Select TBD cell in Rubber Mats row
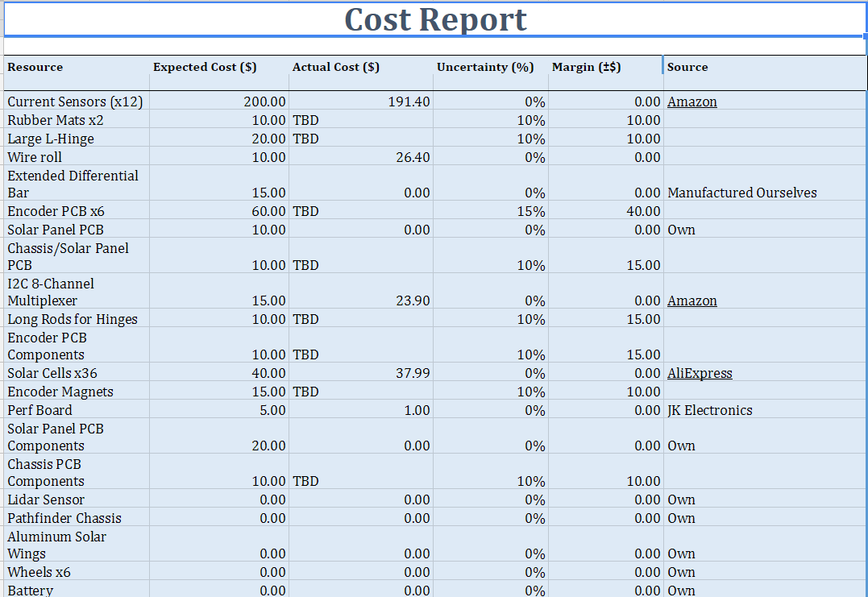868x597 pixels. click(361, 120)
